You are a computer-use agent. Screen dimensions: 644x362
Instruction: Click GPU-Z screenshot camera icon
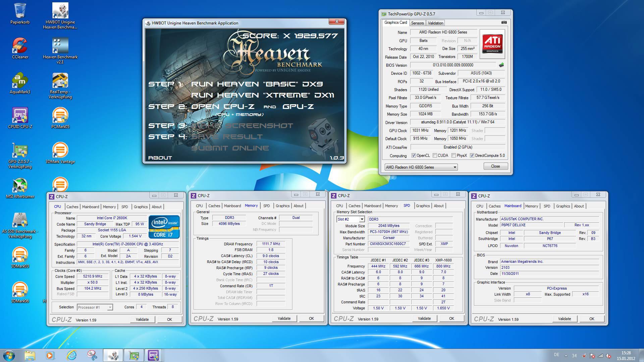coord(504,22)
